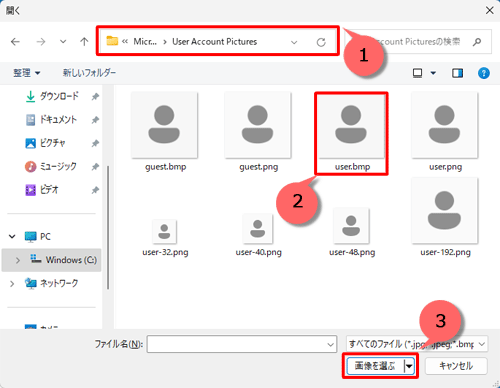Collapse the PC tree node
This screenshot has width=500, height=388.
(12, 237)
